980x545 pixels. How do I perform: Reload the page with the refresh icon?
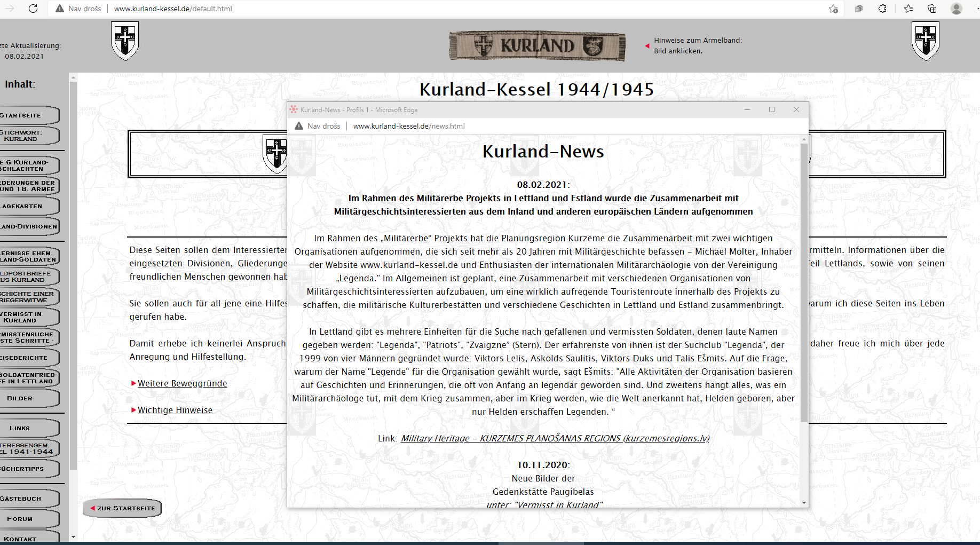point(33,9)
